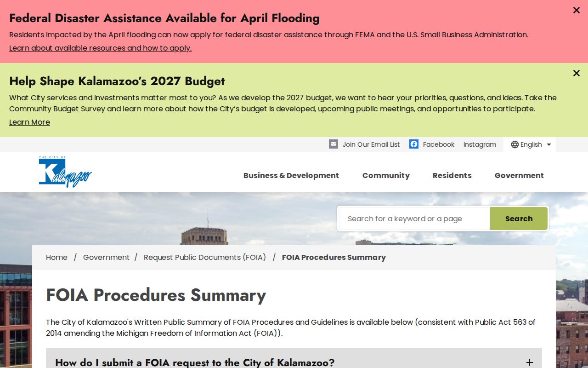Open the Business & Development menu
Image resolution: width=588 pixels, height=368 pixels.
pos(291,175)
